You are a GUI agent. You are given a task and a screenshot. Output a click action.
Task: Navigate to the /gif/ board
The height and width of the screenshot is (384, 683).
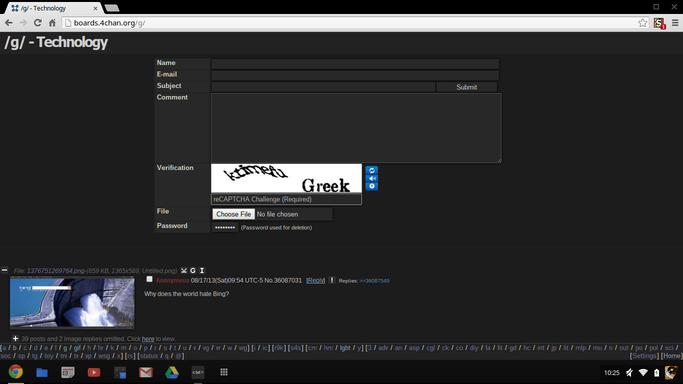point(77,347)
